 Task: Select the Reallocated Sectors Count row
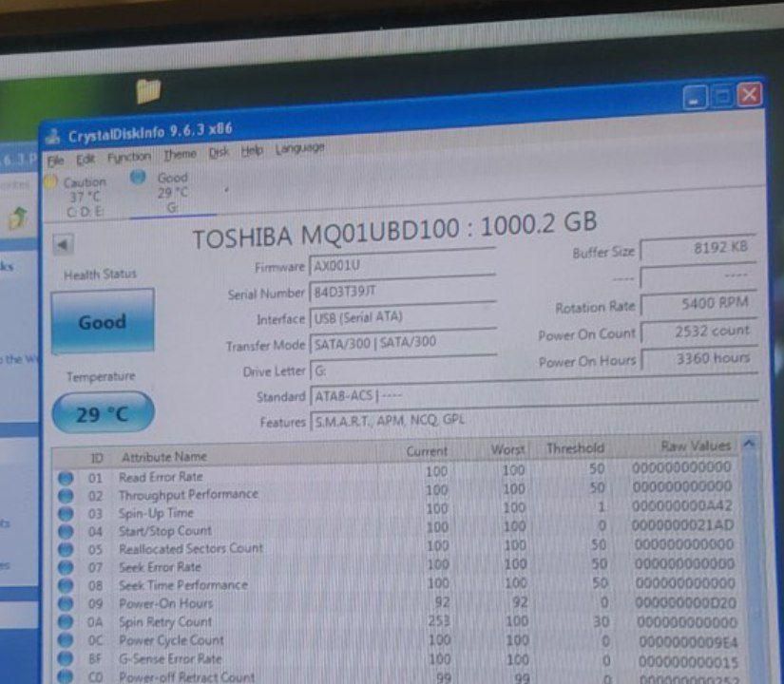[395, 546]
